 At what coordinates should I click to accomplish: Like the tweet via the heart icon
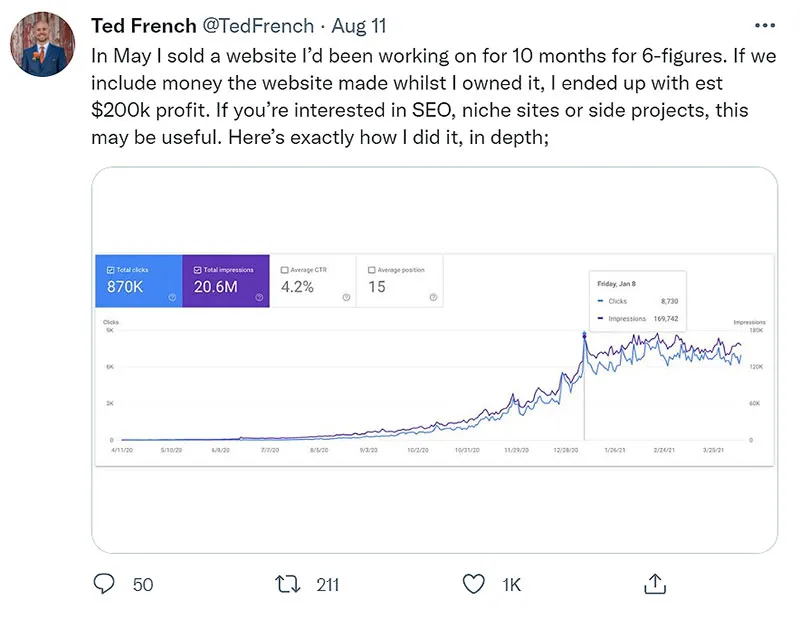pyautogui.click(x=474, y=584)
